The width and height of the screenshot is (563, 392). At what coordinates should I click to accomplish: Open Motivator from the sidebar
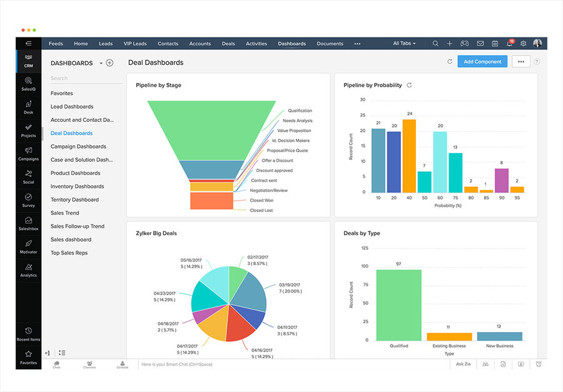[28, 248]
